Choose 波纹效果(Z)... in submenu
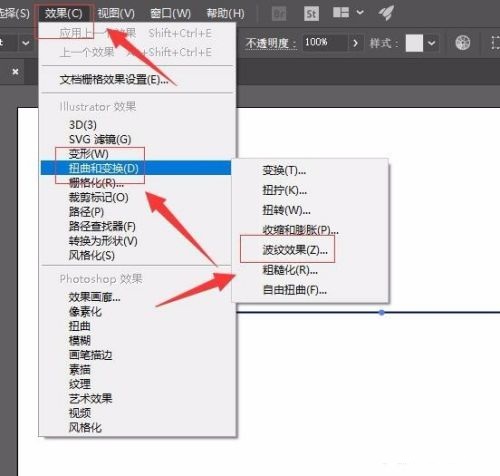Viewport: 500px width, 476px height. [x=310, y=250]
